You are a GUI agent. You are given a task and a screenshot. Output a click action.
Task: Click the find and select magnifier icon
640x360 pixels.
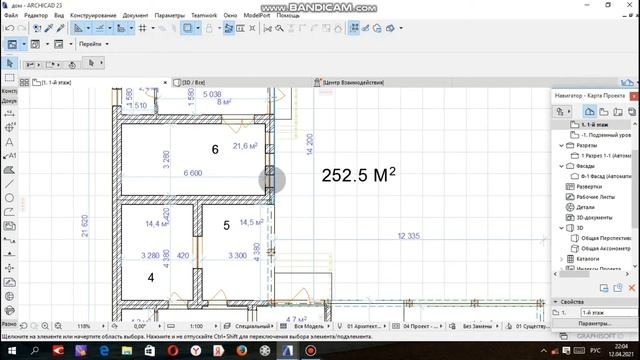click(280, 28)
